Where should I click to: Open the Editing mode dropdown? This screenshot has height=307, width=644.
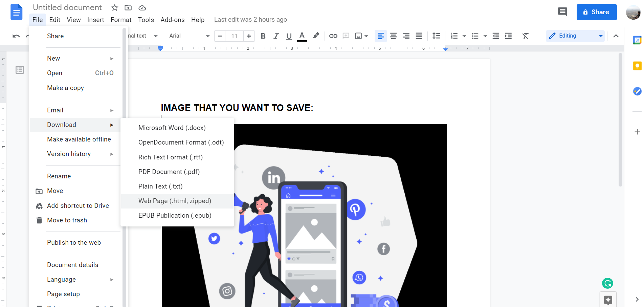tap(575, 36)
